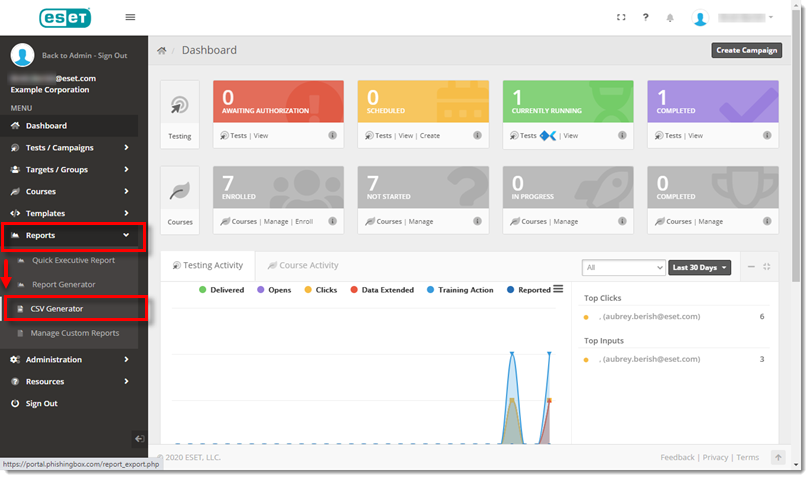
Task: Open the help question mark icon
Action: (x=646, y=17)
